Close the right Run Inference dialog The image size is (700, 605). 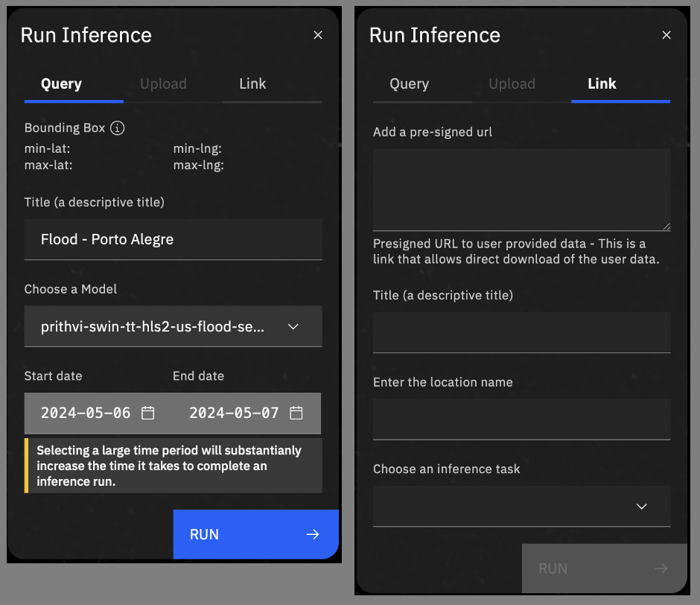click(x=666, y=35)
